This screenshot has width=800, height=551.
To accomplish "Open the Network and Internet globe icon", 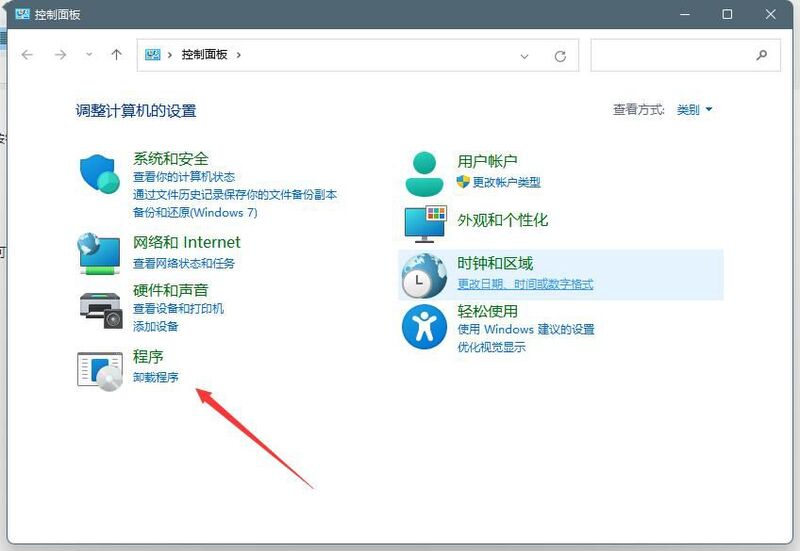I will tap(99, 254).
